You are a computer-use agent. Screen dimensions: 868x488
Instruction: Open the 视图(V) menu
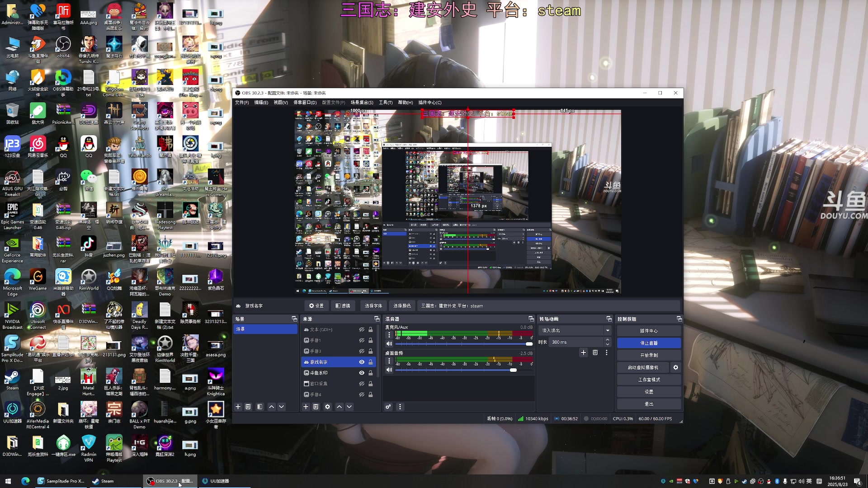281,103
